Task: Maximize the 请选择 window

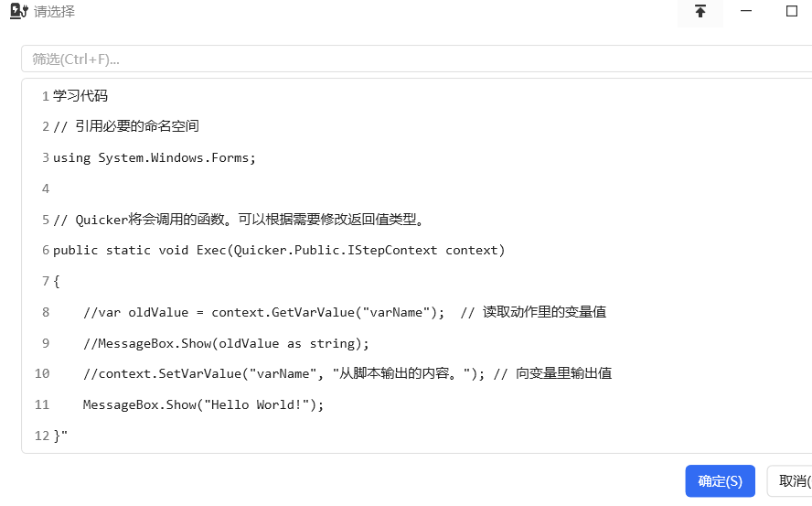Action: [791, 11]
